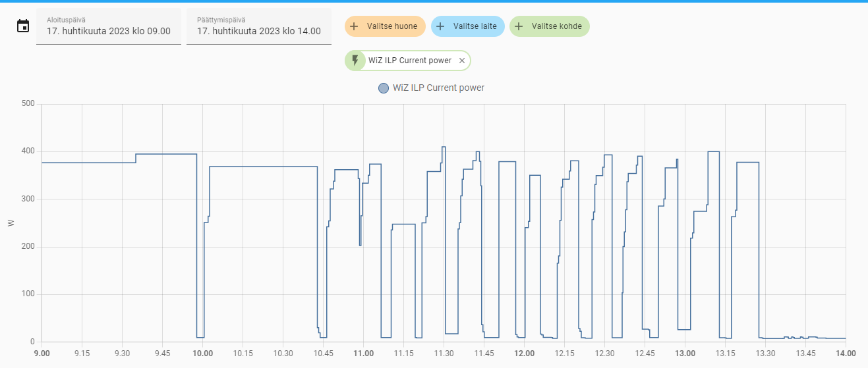
Task: Open the date range calendar icon
Action: tap(23, 26)
